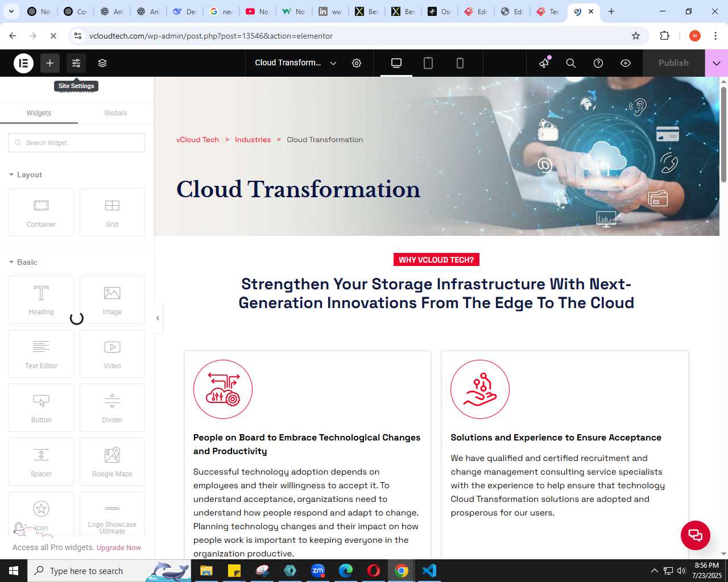Viewport: 728px width, 582px height.
Task: Open the volume control in system tray
Action: pos(681,571)
